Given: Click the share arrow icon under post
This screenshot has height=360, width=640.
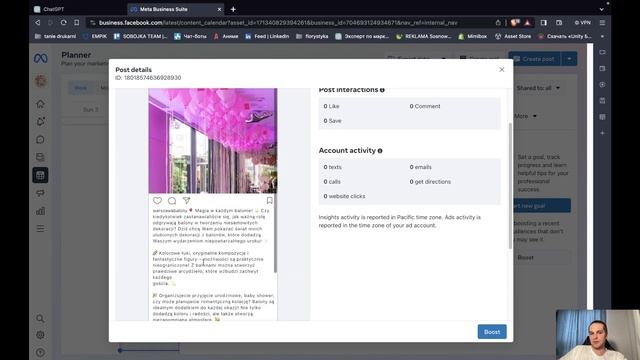Looking at the screenshot, I should [x=187, y=200].
